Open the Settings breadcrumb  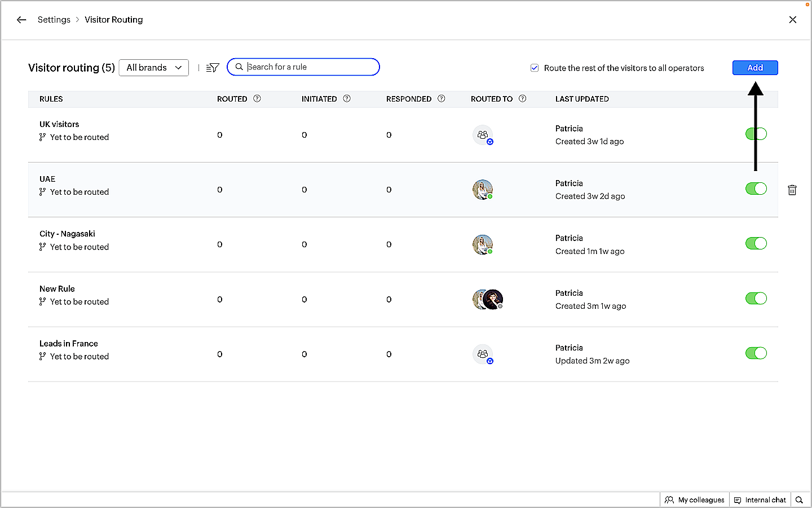(54, 20)
